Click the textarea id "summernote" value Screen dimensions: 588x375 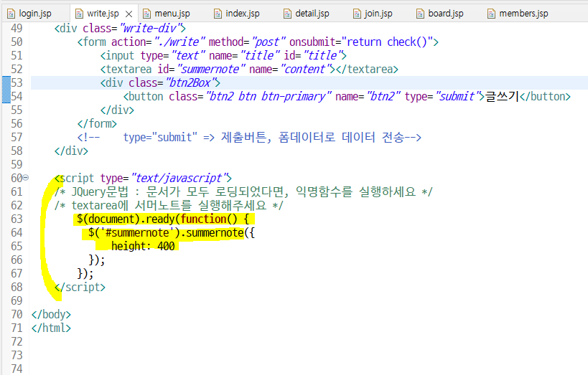point(211,69)
